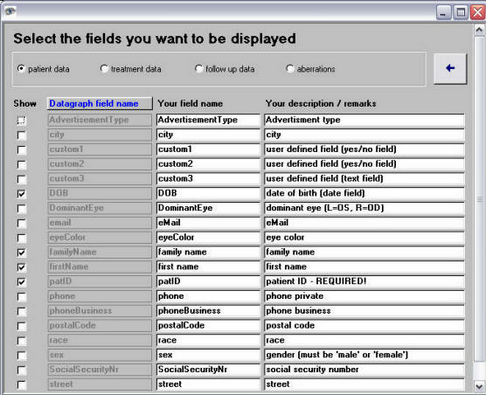This screenshot has width=486, height=395.
Task: Check the postalCode show checkbox
Action: (21, 326)
